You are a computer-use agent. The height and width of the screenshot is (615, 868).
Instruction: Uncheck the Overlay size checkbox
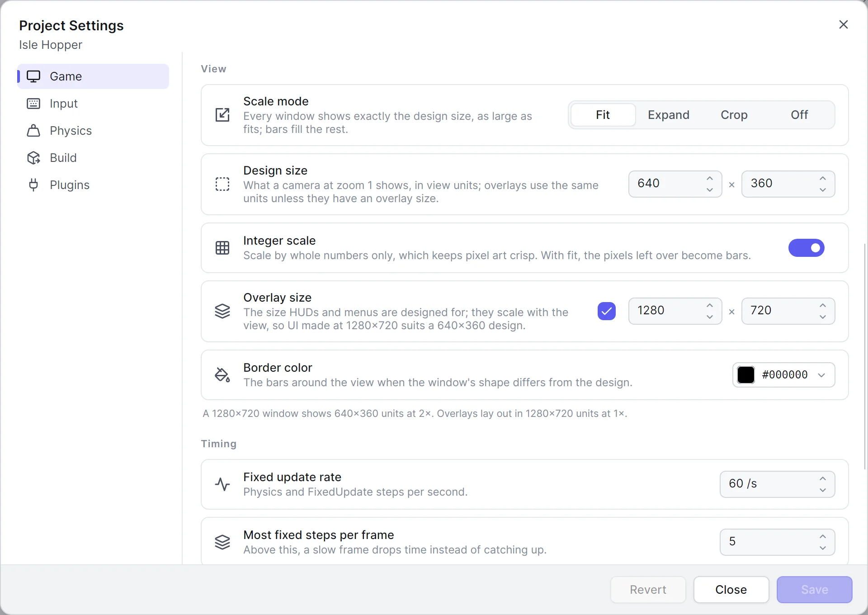click(607, 311)
